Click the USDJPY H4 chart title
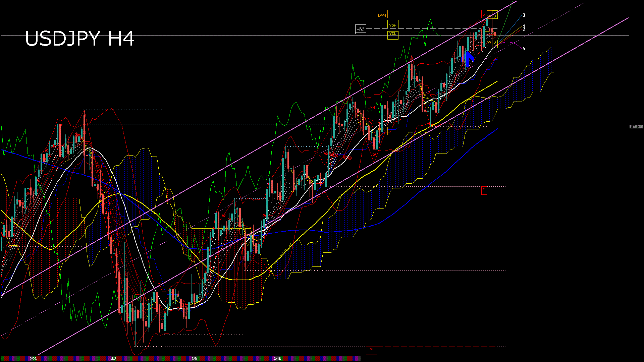Viewport: 644px width, 362px height. pyautogui.click(x=80, y=39)
